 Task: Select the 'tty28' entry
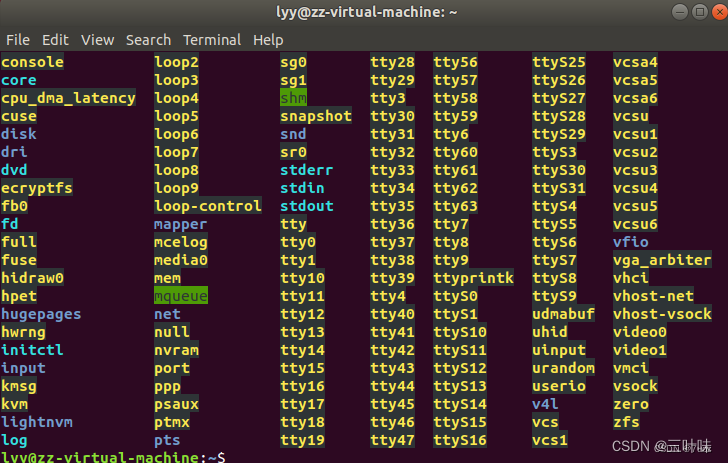392,62
